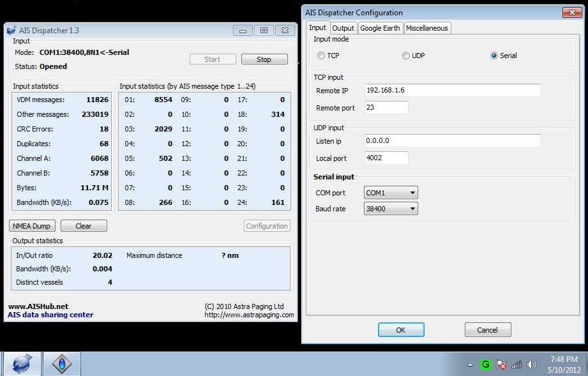
Task: Open the network signal tray icon
Action: coord(516,365)
